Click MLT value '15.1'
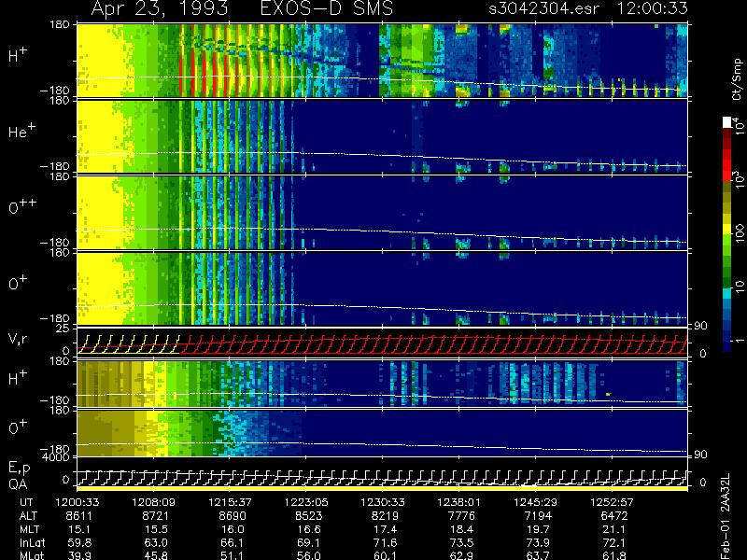747x560 pixels. click(79, 529)
